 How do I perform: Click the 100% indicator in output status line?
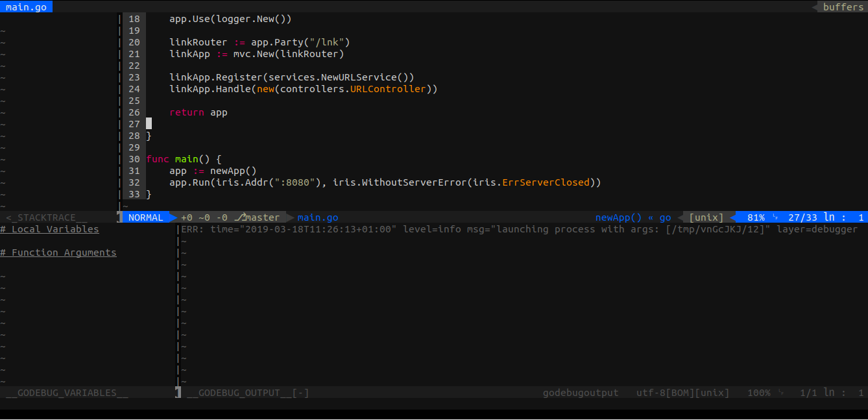(759, 393)
